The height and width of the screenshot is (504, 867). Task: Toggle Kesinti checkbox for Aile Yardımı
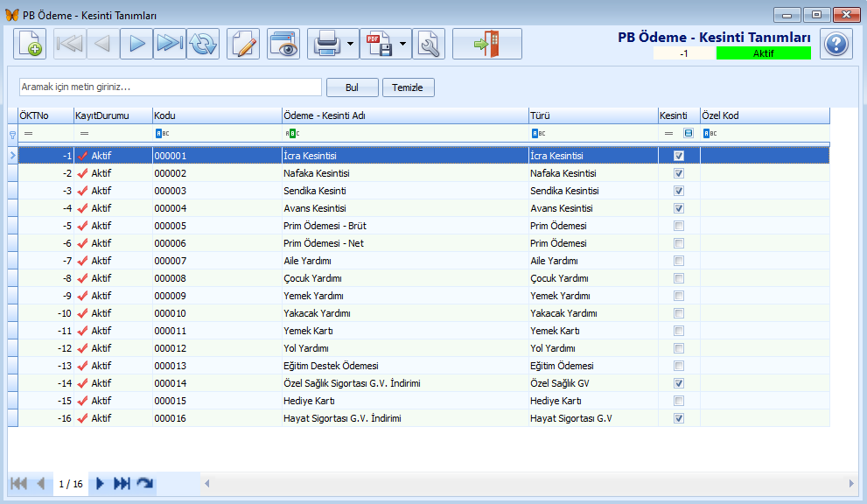pos(679,261)
